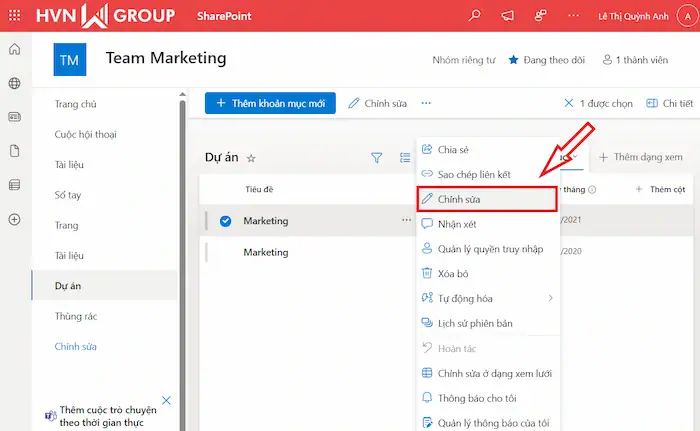This screenshot has width=700, height=431.
Task: Close the Thêm cuộc trò chuyện prompt
Action: pos(166,401)
